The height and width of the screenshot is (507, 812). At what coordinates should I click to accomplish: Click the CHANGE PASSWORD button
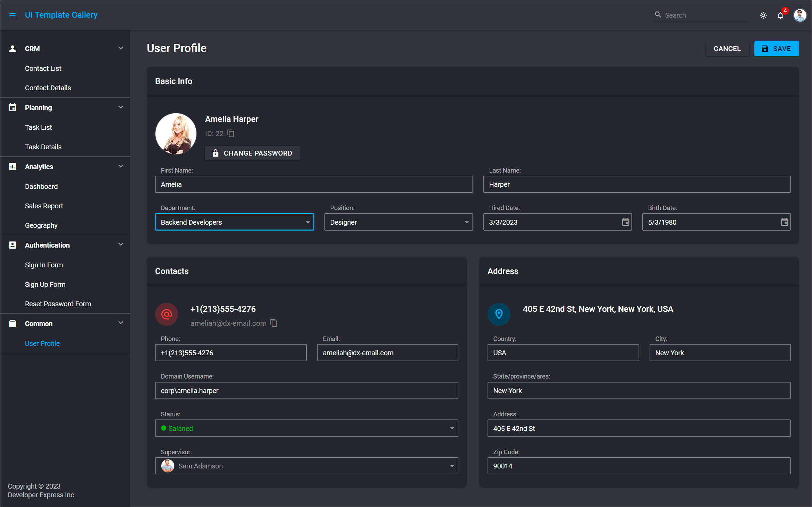point(253,153)
